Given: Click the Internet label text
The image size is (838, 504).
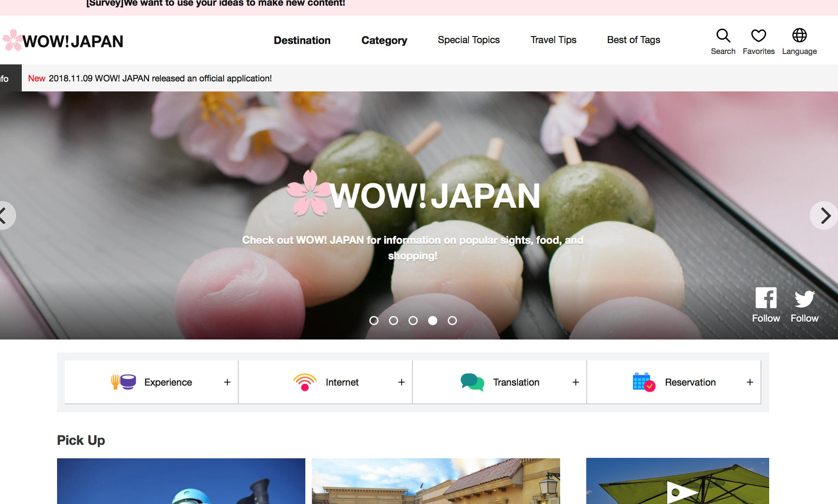Looking at the screenshot, I should point(342,382).
